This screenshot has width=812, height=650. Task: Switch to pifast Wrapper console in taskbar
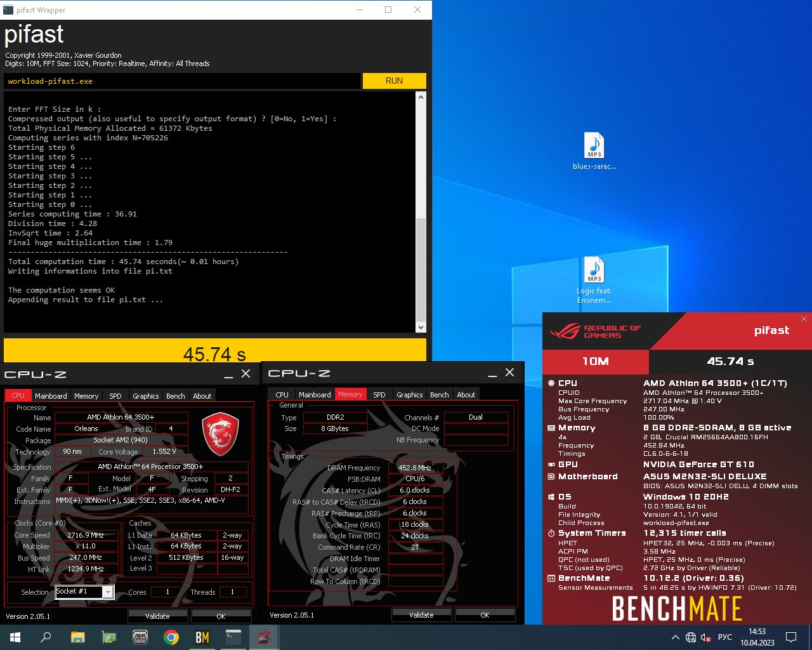tap(233, 637)
